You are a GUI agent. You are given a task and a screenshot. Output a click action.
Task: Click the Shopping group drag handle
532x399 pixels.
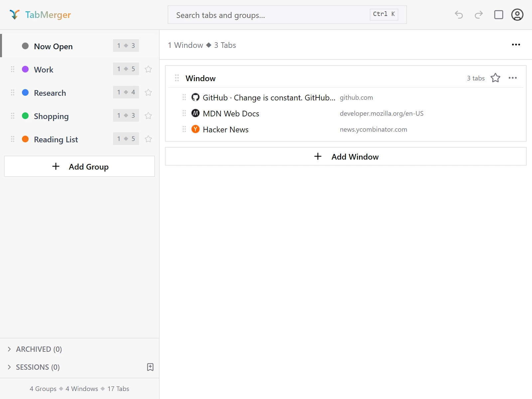(x=13, y=116)
